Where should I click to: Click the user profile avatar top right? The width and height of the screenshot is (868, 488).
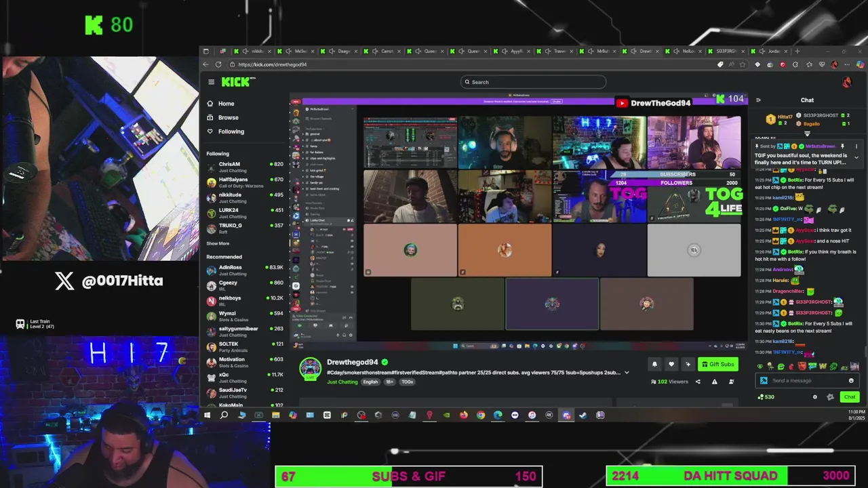coord(847,82)
